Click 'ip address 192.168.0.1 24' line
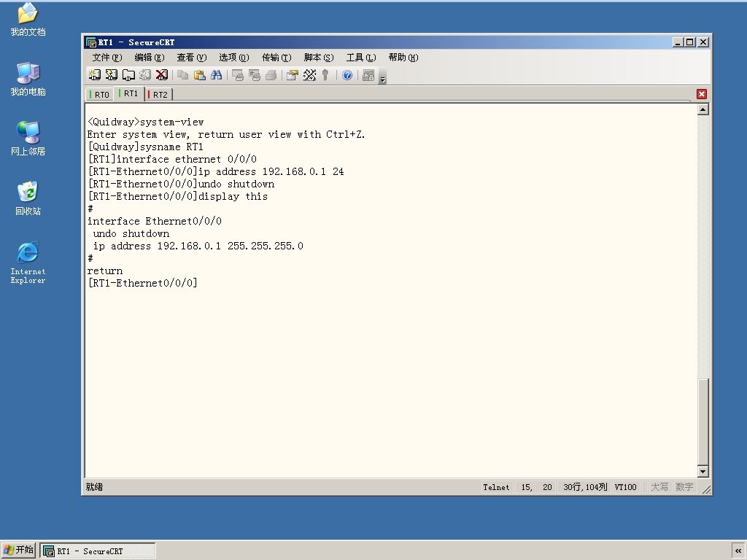This screenshot has height=560, width=747. click(x=216, y=171)
